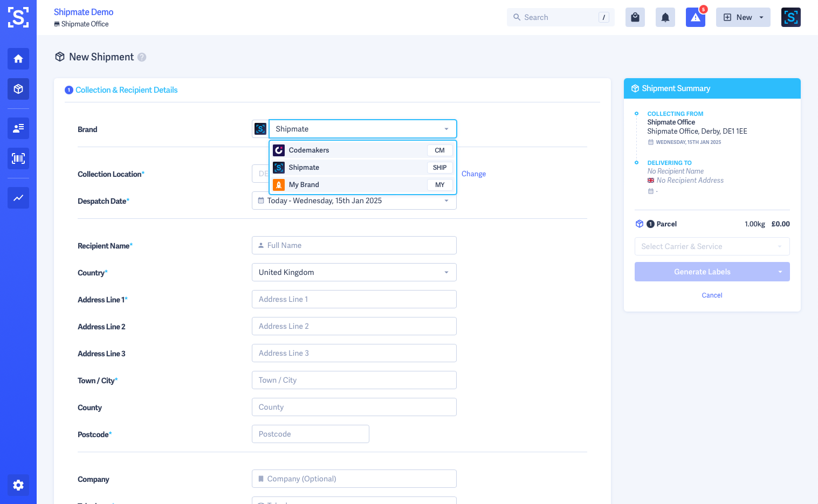The image size is (818, 504).
Task: Open Select Carrier & Service dropdown
Action: point(712,246)
